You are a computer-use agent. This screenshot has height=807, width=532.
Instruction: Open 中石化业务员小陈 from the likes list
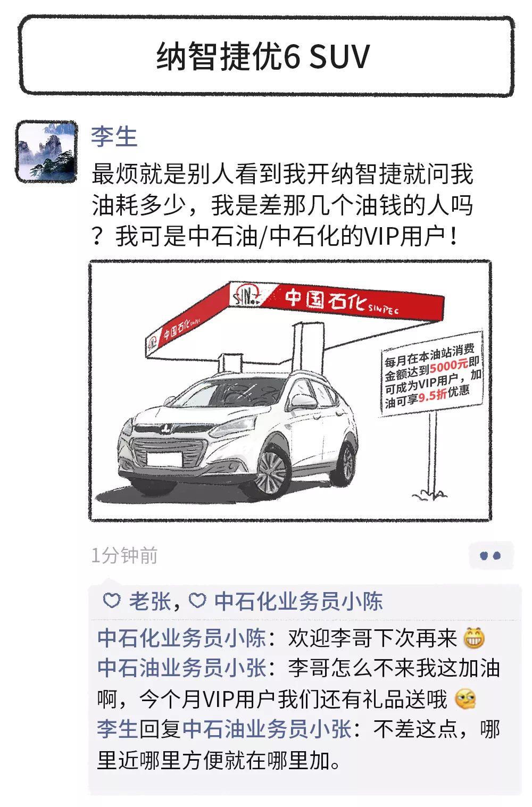click(298, 601)
